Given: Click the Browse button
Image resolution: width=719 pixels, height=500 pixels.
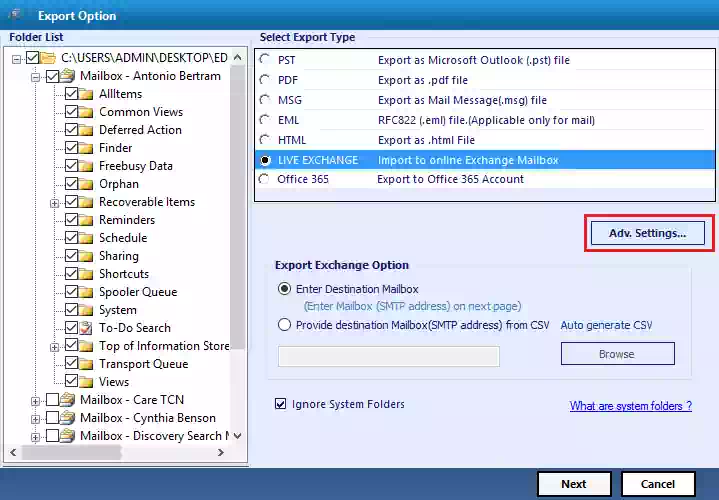Looking at the screenshot, I should (618, 354).
